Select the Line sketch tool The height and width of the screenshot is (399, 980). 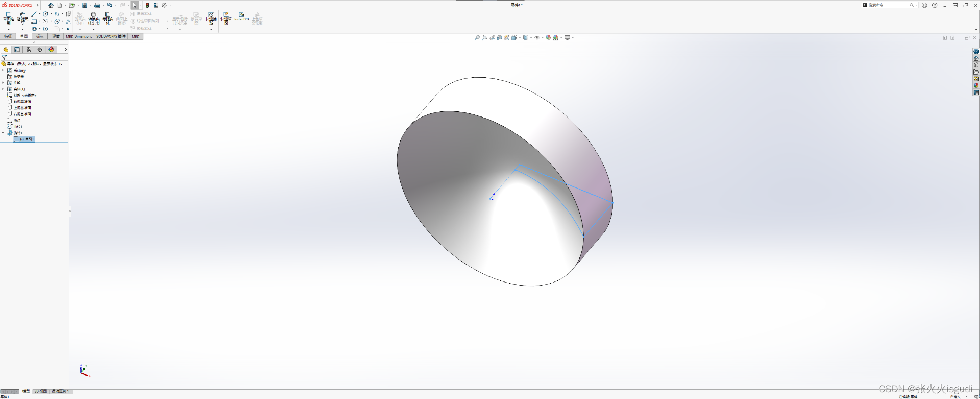tap(34, 14)
